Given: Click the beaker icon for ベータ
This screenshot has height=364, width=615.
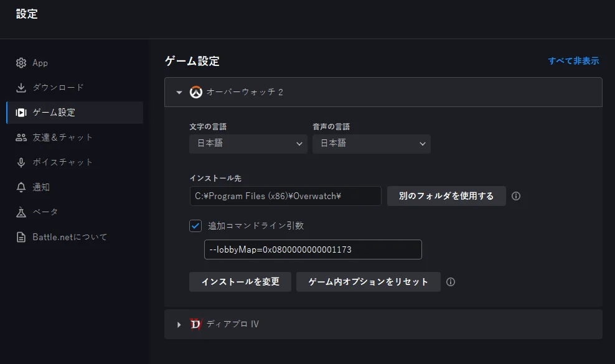Looking at the screenshot, I should (21, 212).
